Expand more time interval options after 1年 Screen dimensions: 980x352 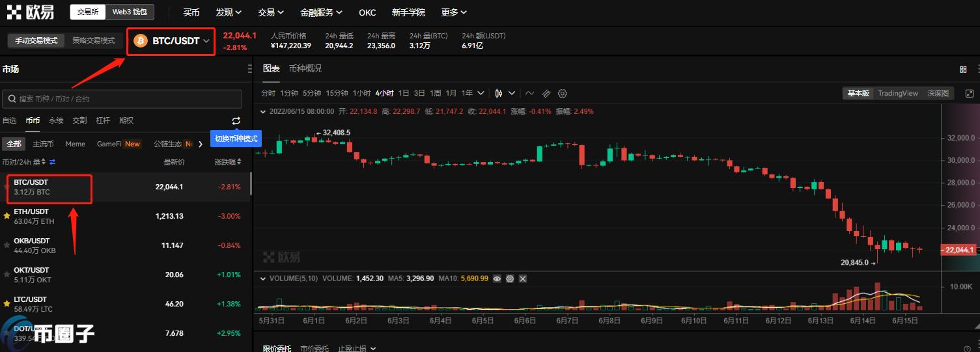click(481, 93)
